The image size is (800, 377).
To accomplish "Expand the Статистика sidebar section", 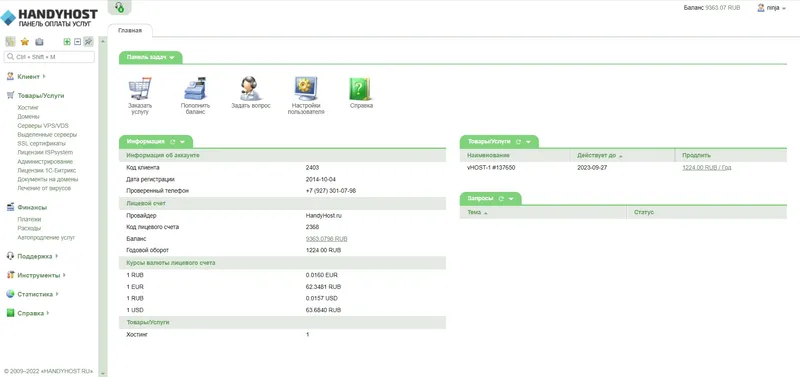I will tap(35, 294).
